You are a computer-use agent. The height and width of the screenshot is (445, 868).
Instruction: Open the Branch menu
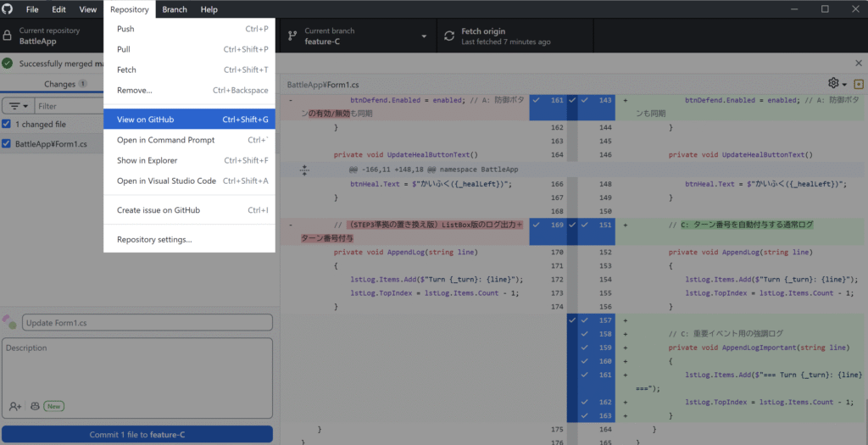point(175,9)
